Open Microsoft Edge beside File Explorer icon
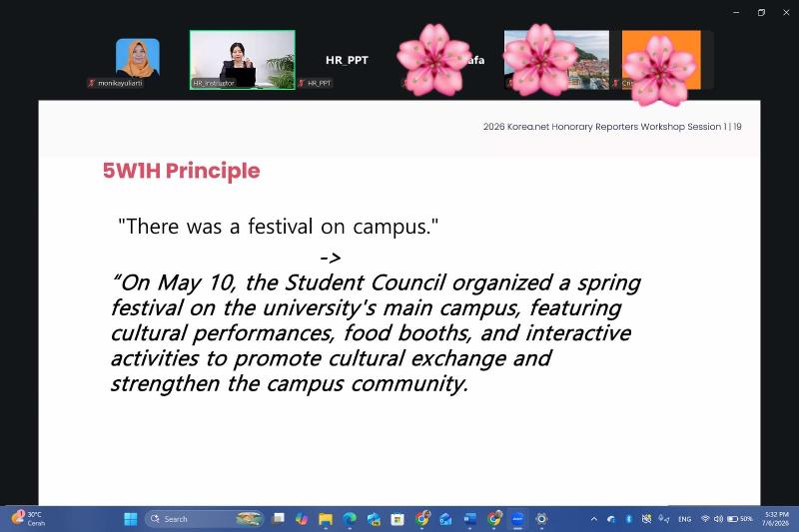 (x=350, y=519)
